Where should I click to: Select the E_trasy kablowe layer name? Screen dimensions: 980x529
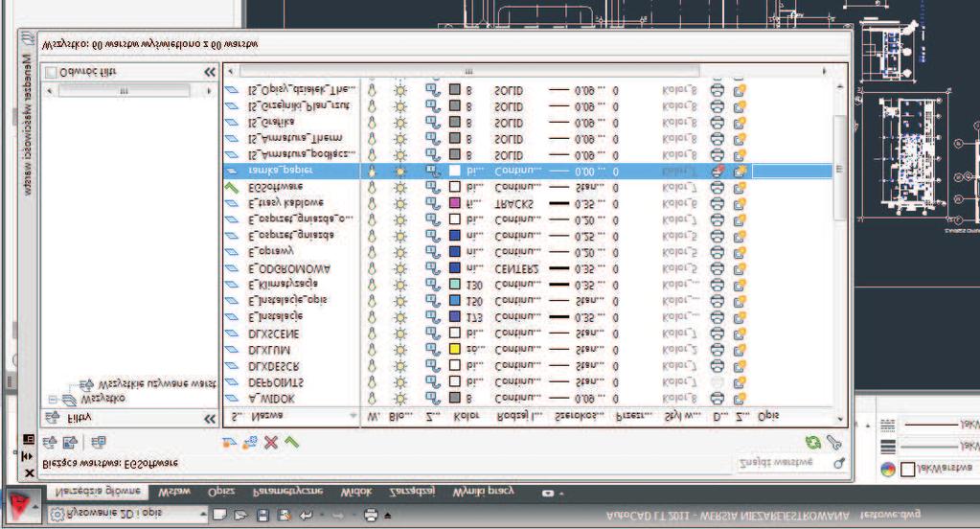pyautogui.click(x=285, y=203)
